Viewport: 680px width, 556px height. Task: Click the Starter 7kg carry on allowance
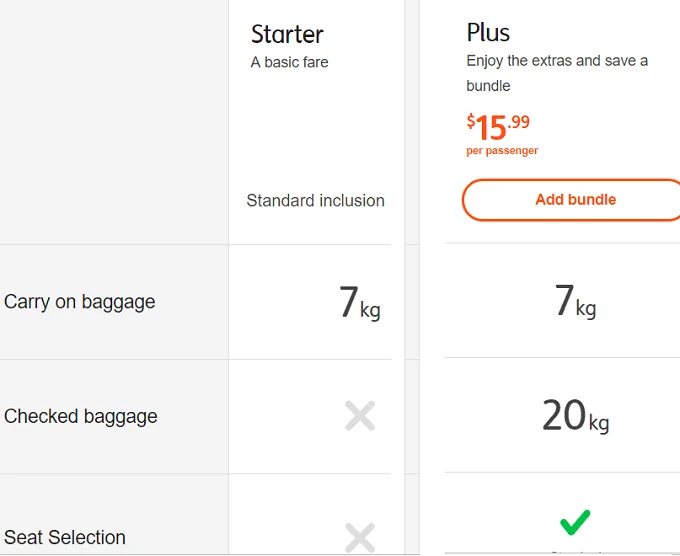[359, 302]
